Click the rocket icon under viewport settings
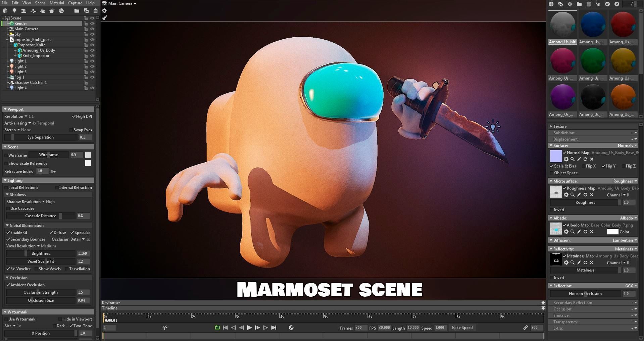The height and width of the screenshot is (341, 644). pos(104,18)
